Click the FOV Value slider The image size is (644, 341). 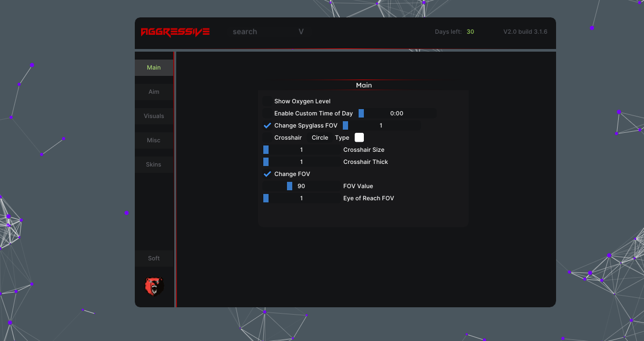[x=301, y=186]
